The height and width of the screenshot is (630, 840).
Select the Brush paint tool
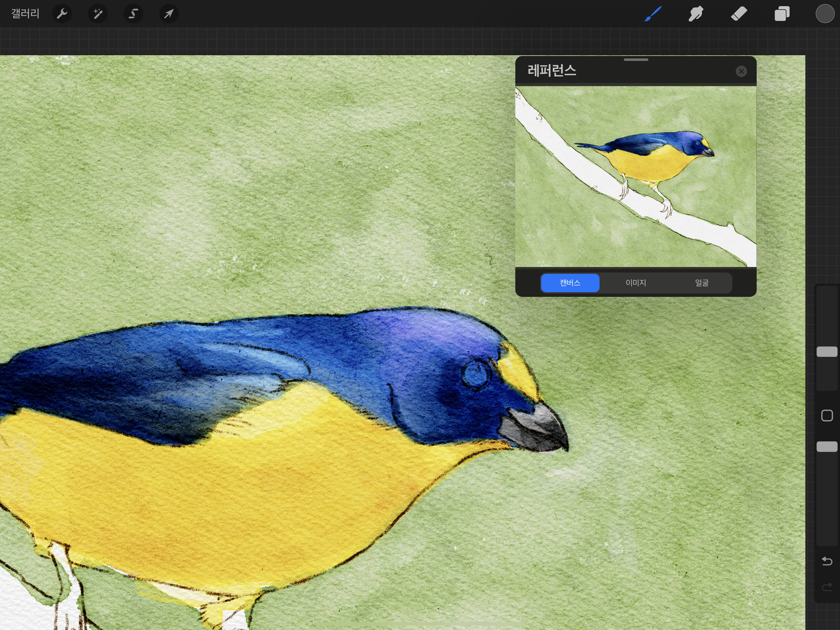(653, 14)
